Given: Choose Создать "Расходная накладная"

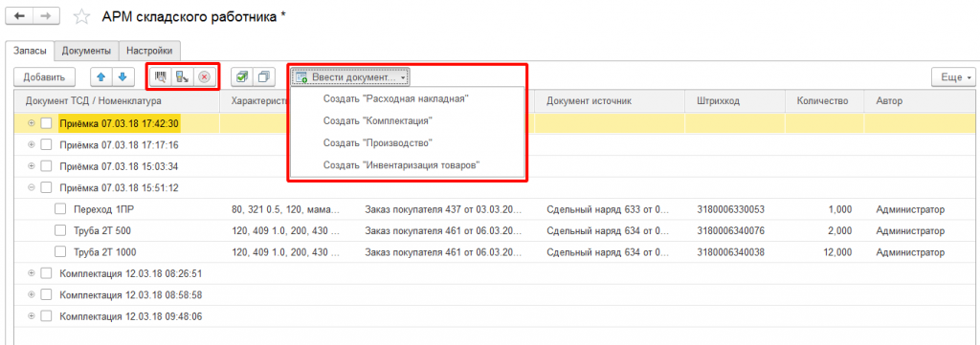Looking at the screenshot, I should 396,98.
